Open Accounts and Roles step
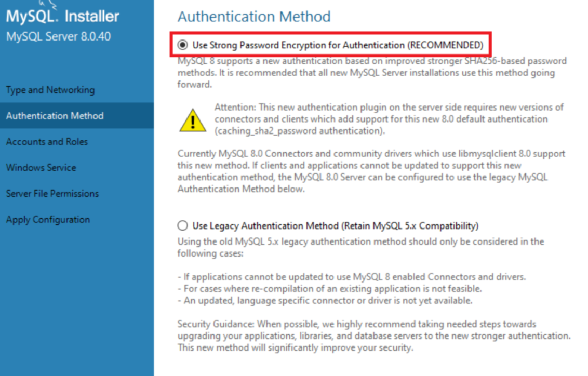Image resolution: width=588 pixels, height=376 pixels. 47,142
